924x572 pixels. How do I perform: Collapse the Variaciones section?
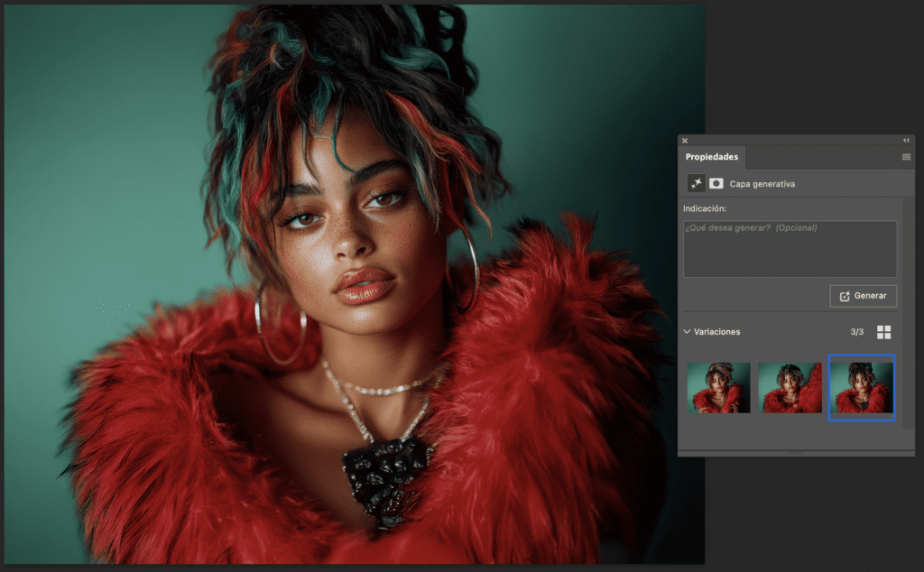[x=687, y=332]
